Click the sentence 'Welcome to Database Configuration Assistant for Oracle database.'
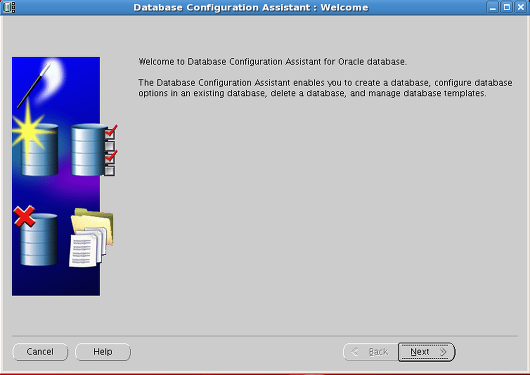The image size is (530, 375). pos(272,62)
